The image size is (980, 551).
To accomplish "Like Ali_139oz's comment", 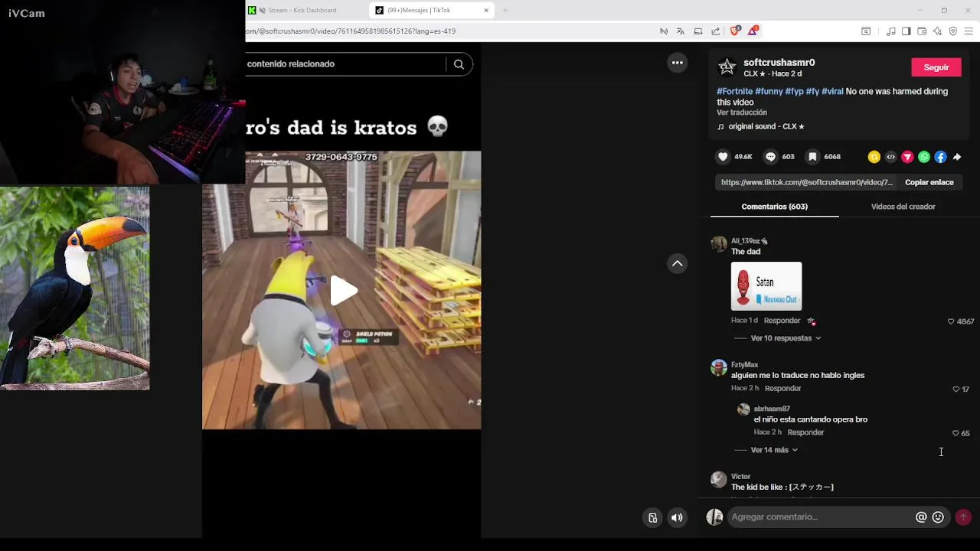I will 952,321.
